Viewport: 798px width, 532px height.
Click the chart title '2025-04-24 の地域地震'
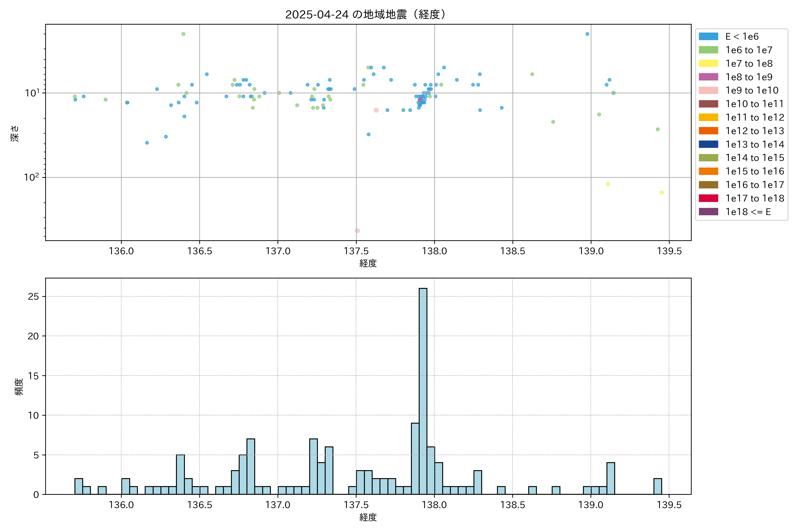(x=365, y=15)
